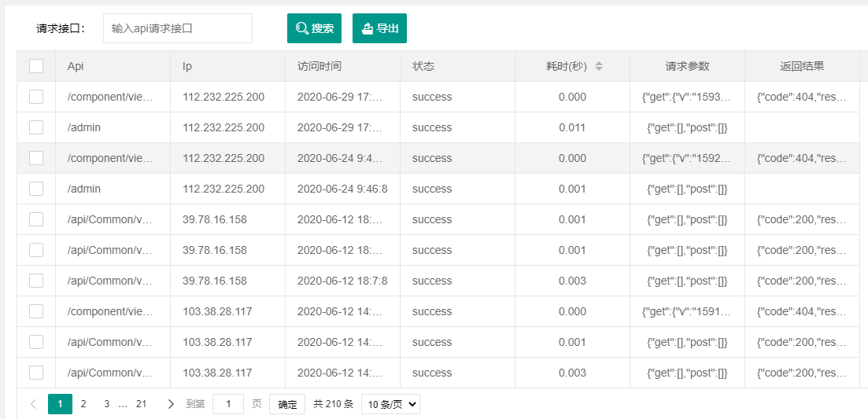Click the 访问时间 column header
The height and width of the screenshot is (419, 868).
pos(319,66)
